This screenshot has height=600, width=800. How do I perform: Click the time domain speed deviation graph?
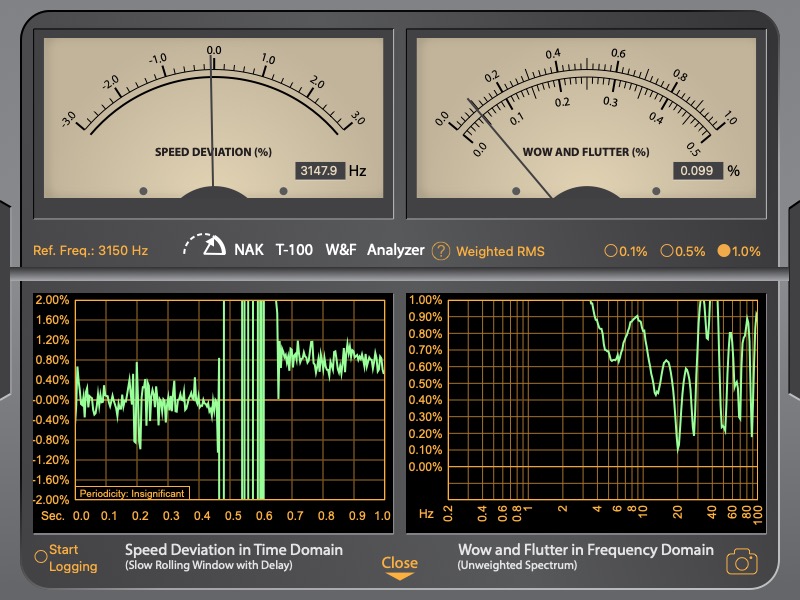tap(230, 399)
